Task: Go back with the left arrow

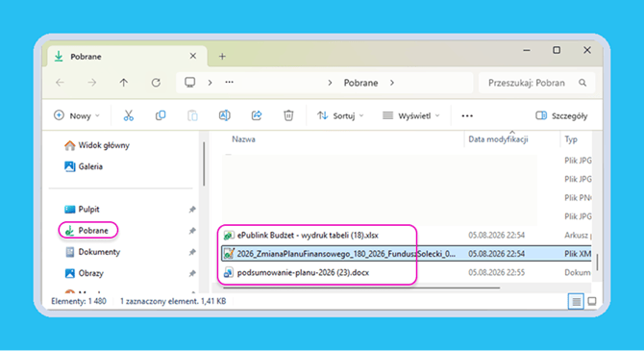Action: [x=60, y=83]
